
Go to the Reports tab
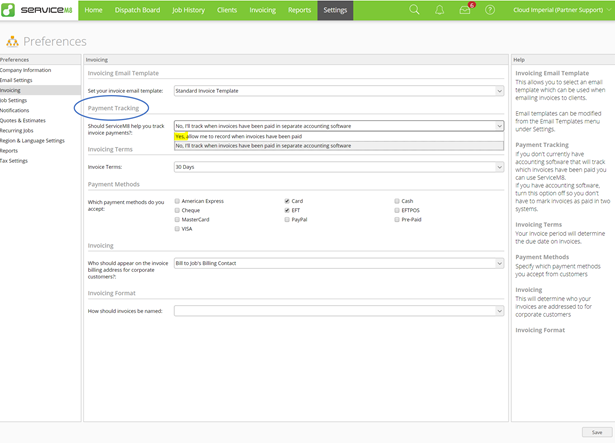(299, 10)
